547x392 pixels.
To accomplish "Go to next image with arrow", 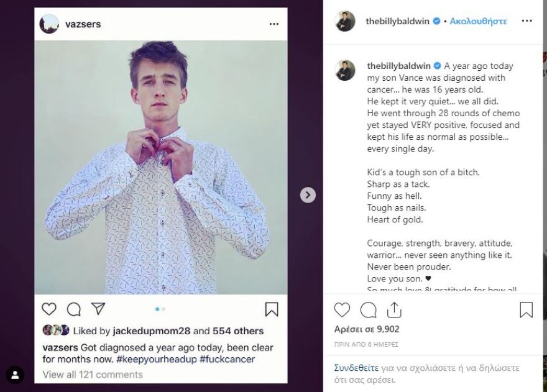I will [x=308, y=195].
